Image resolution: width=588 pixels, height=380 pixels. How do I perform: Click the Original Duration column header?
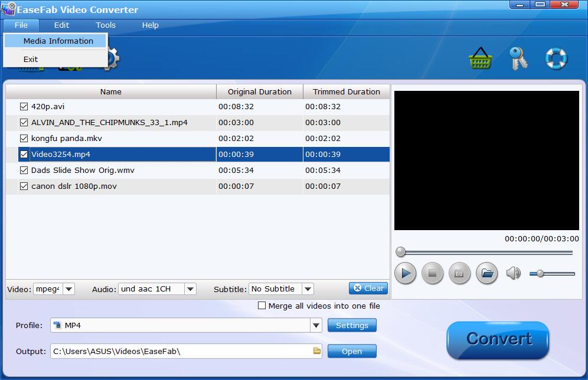coord(260,92)
